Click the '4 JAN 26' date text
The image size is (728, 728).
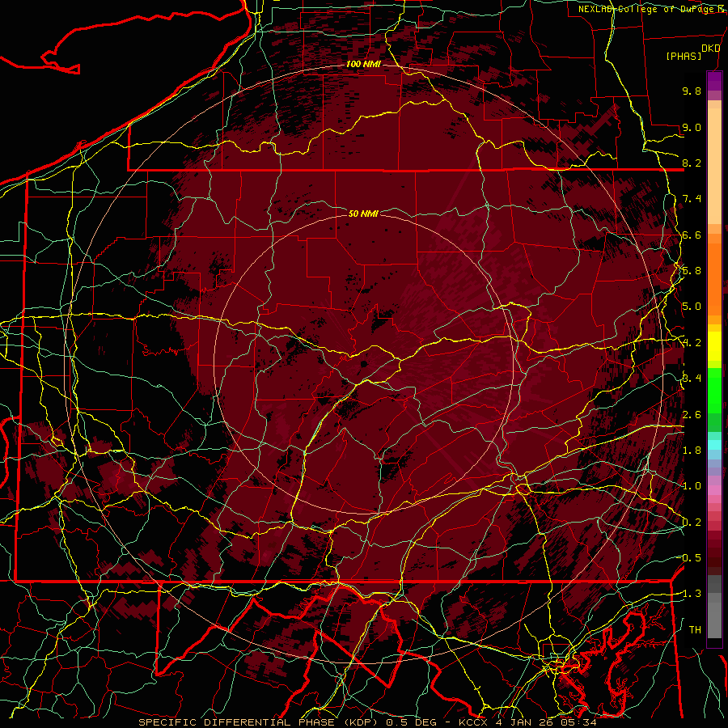(524, 722)
